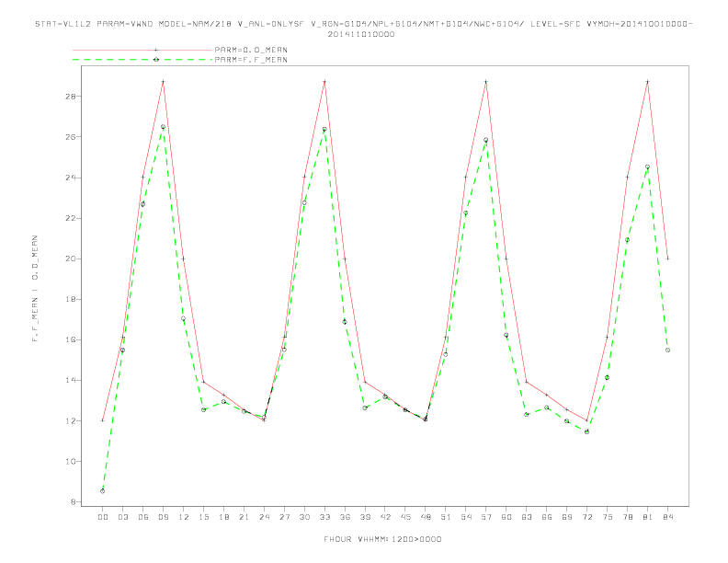Screen dimensions: 728x563
Task: Click x-axis forecast hour label 75
Action: pyautogui.click(x=608, y=517)
